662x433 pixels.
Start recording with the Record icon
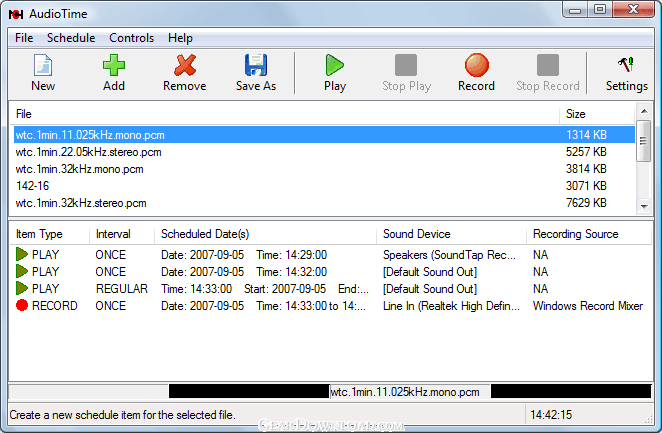tap(477, 65)
